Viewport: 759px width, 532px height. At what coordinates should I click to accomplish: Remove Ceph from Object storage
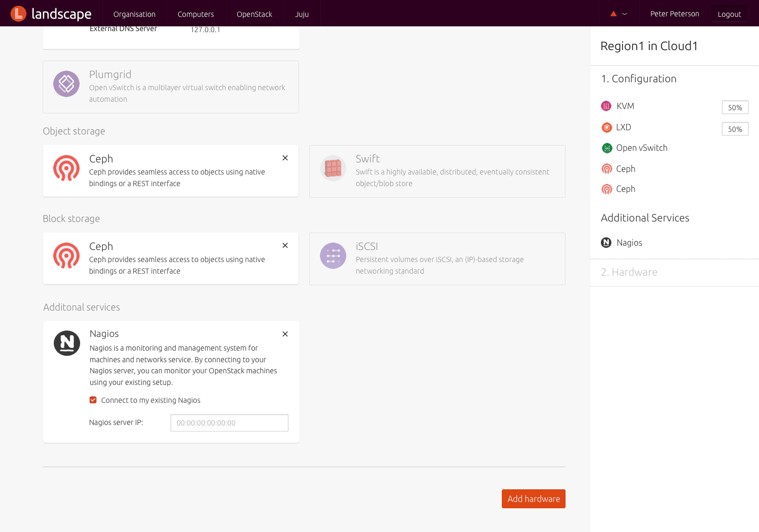coord(285,158)
